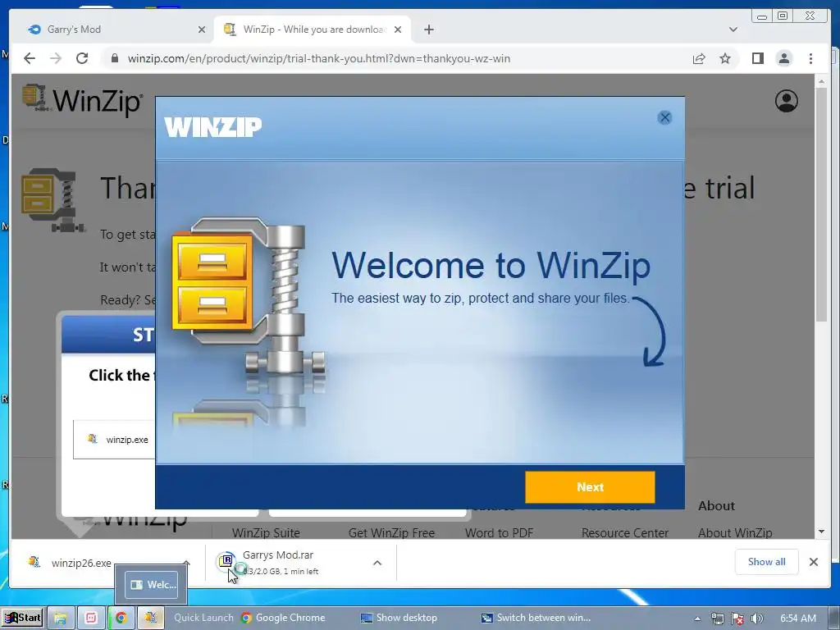Open the WinZip Suite footer link
This screenshot has height=630, width=840.
click(266, 532)
